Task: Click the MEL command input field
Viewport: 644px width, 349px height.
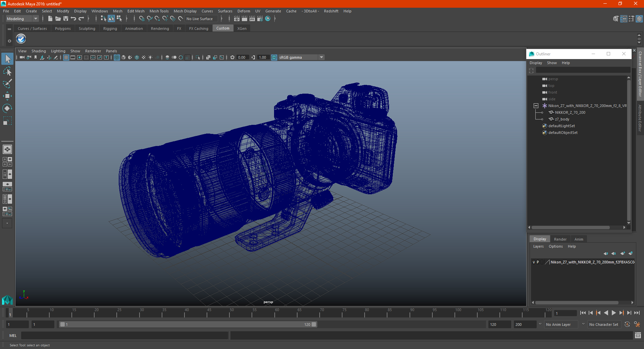Action: point(125,335)
